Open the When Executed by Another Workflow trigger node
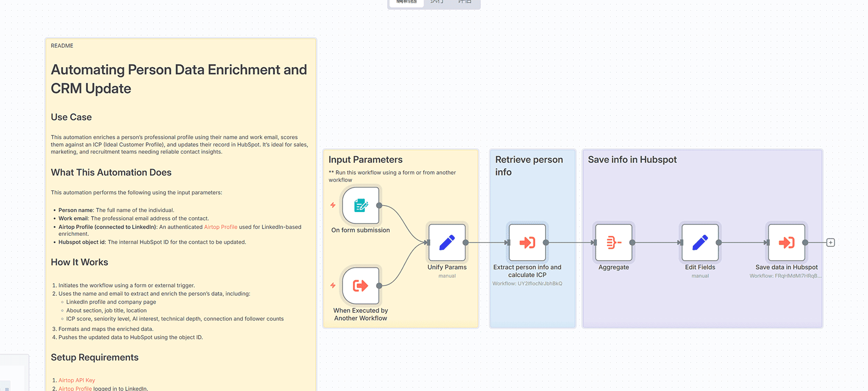Viewport: 868px width, 391px height. (360, 285)
